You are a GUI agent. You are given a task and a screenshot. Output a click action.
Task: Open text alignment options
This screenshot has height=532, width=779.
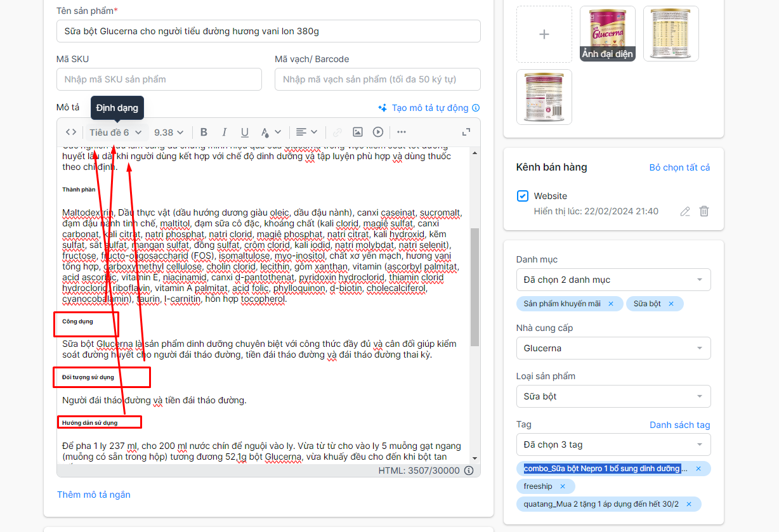point(306,132)
